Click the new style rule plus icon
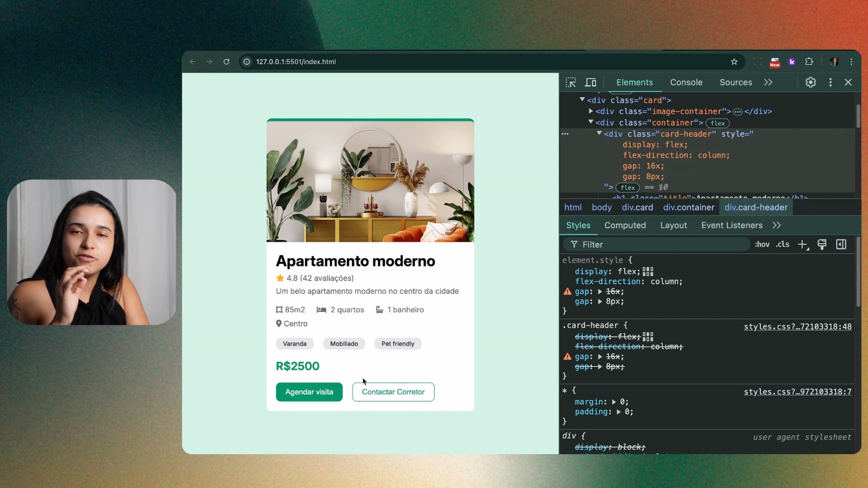This screenshot has height=488, width=868. point(802,244)
